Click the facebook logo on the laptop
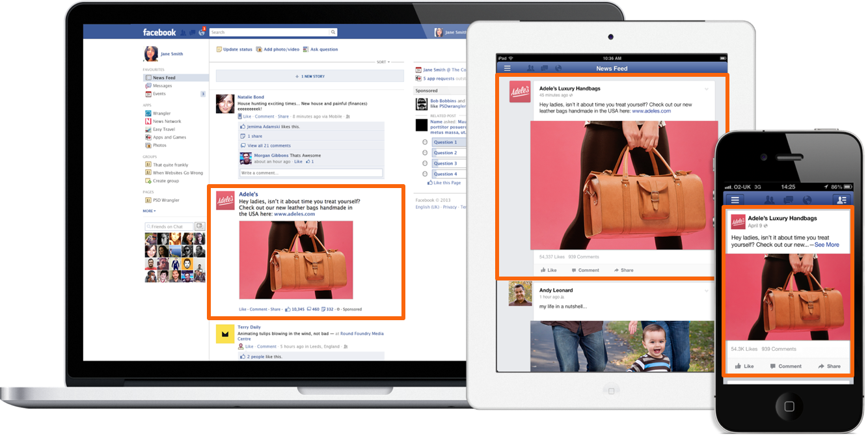 point(159,32)
